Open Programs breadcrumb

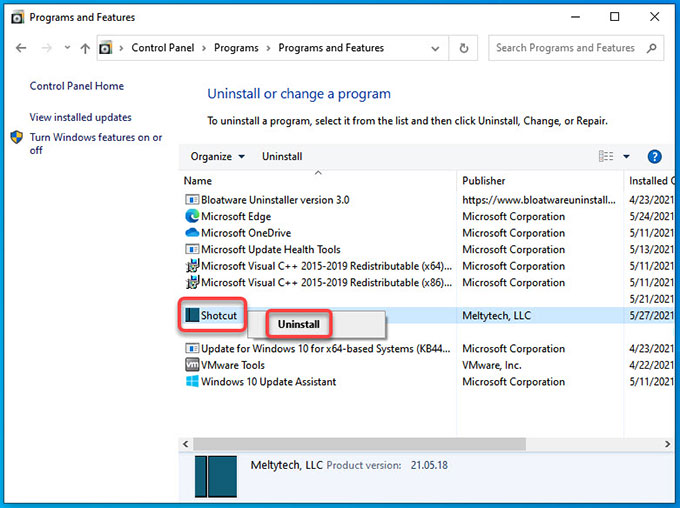[x=236, y=48]
